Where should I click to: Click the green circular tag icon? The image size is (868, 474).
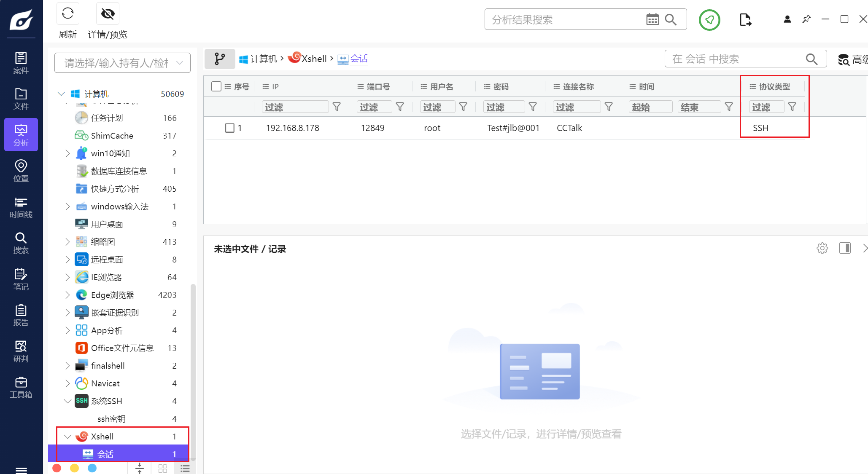pyautogui.click(x=709, y=20)
